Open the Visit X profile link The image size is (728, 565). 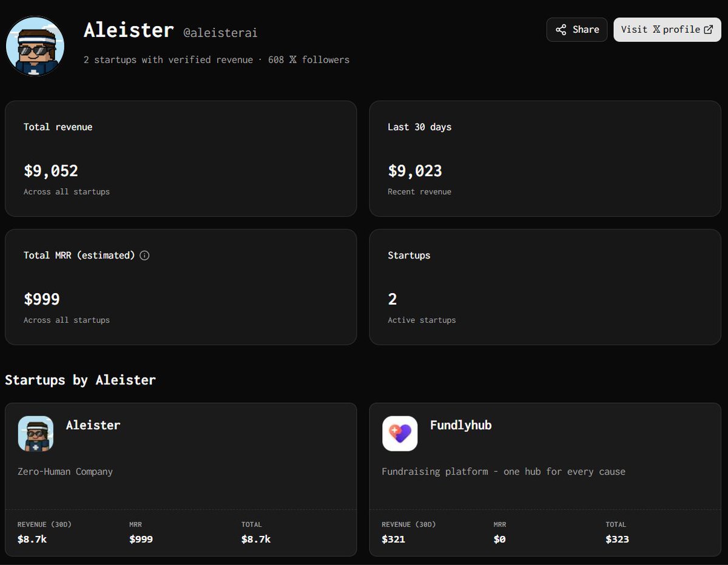pos(667,30)
